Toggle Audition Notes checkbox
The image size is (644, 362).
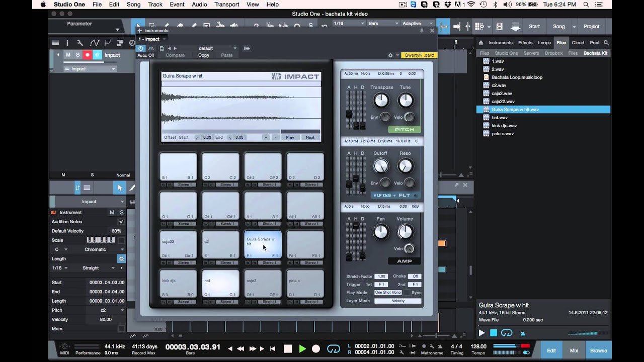pos(121,221)
